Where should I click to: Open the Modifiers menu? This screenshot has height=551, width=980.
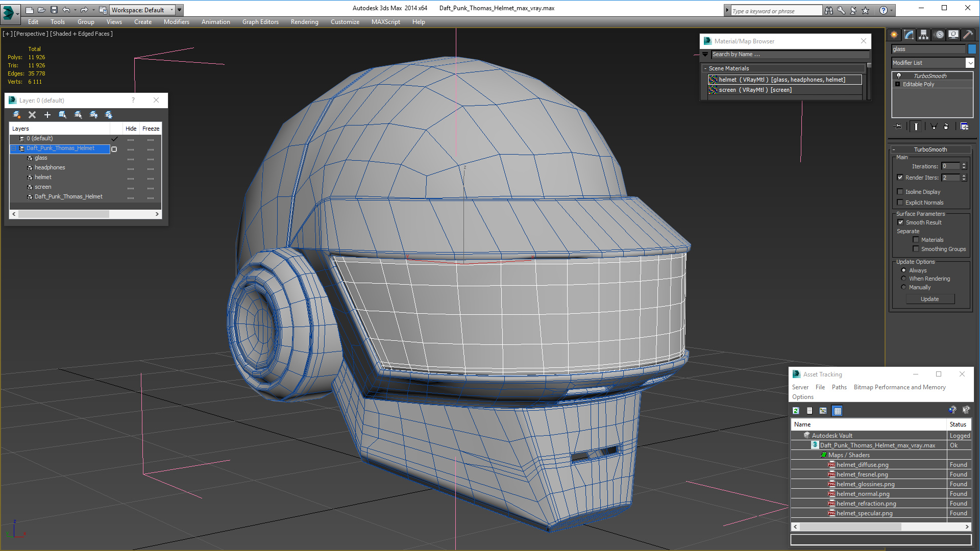(177, 22)
